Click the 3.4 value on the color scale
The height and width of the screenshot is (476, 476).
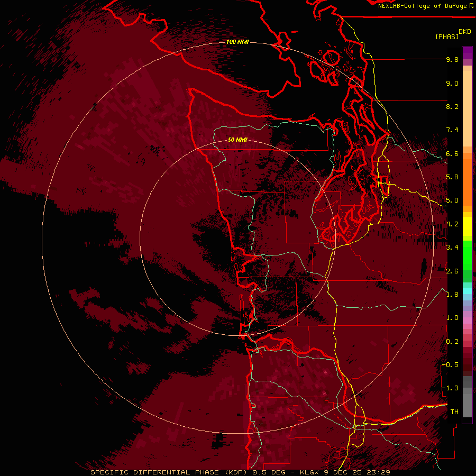(x=452, y=248)
